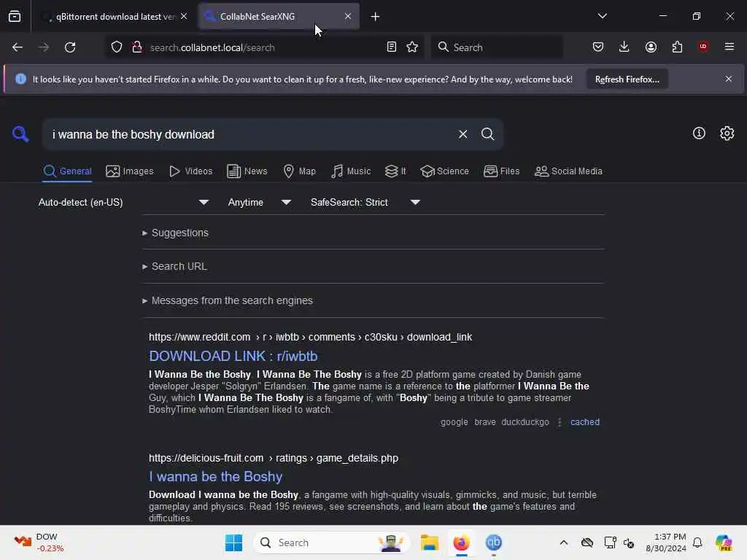The height and width of the screenshot is (560, 747).
Task: Open the DOW stock widget
Action: (x=38, y=542)
